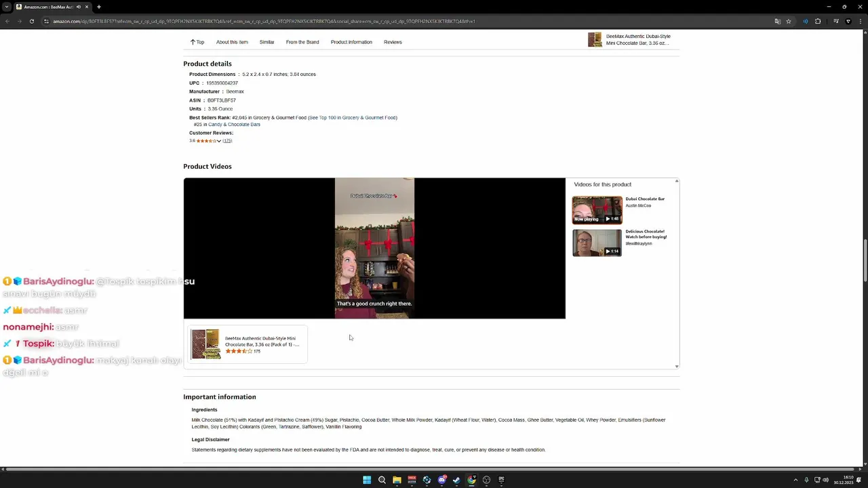The image size is (868, 488).
Task: Click the UPC number value
Action: tap(222, 83)
